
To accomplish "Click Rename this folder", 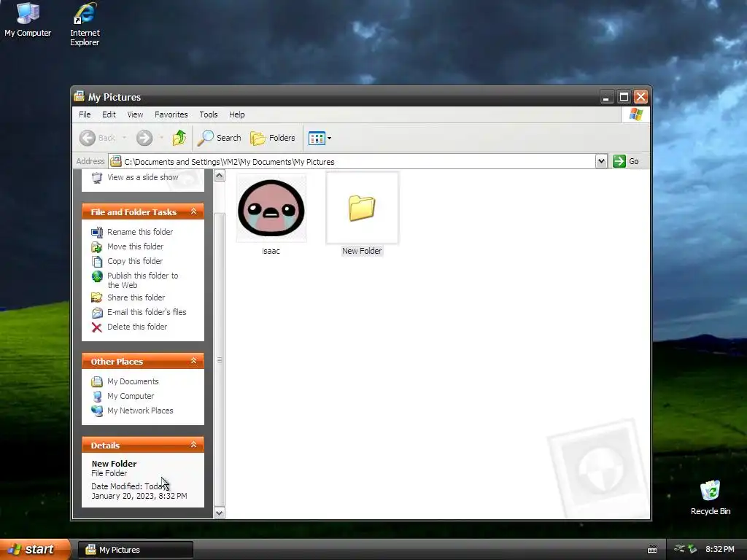I will coord(139,232).
